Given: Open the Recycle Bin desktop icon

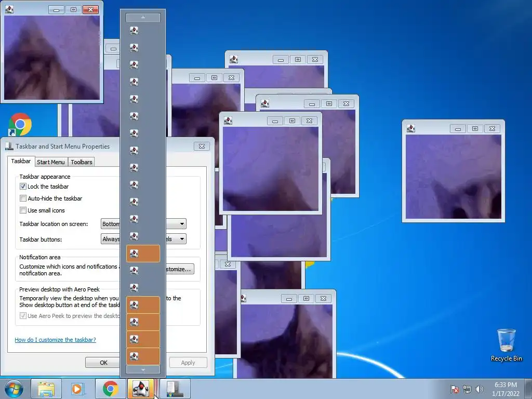Looking at the screenshot, I should 506,345.
